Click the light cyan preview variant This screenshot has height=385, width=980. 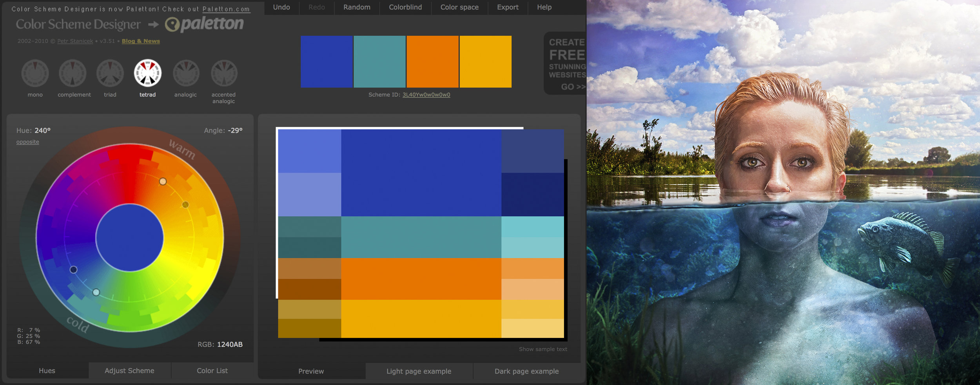532,227
